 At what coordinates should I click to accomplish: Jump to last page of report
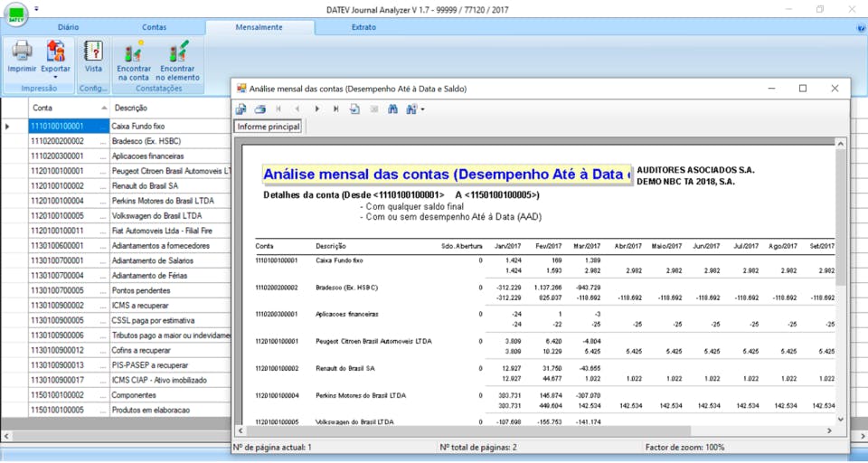[335, 109]
